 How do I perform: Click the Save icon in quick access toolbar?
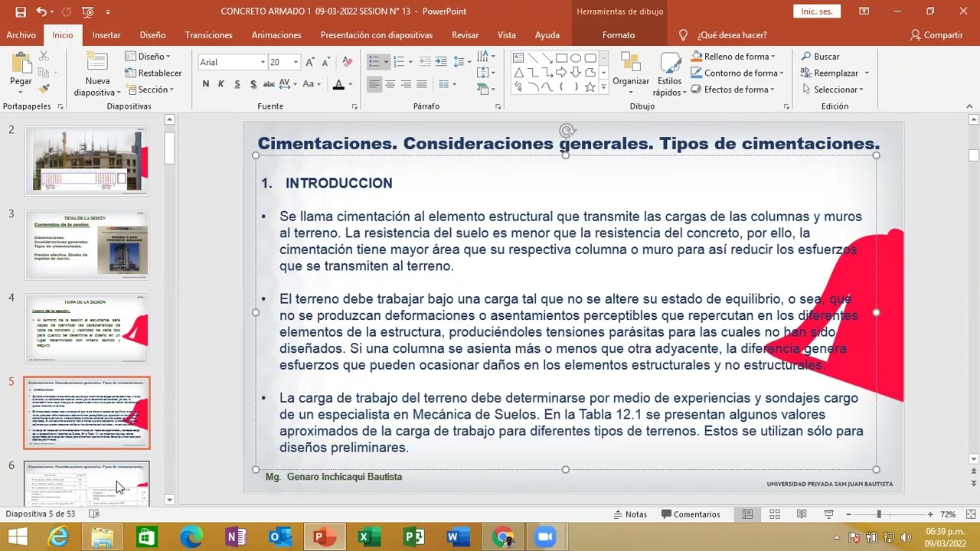tap(21, 11)
